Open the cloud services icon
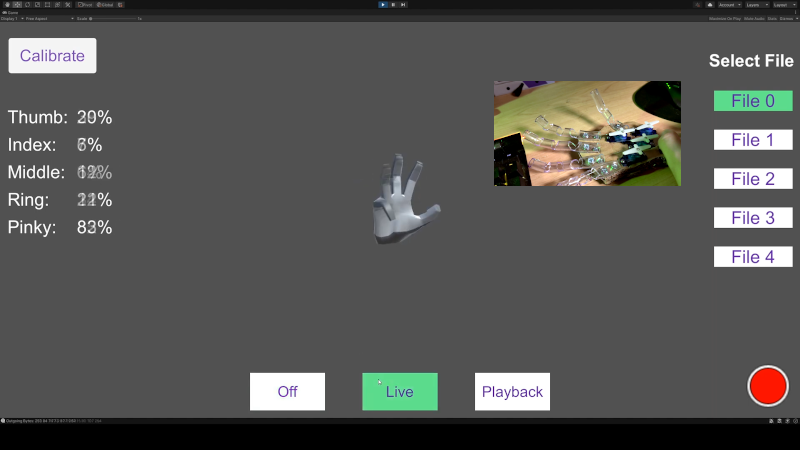This screenshot has height=450, width=800. [709, 5]
